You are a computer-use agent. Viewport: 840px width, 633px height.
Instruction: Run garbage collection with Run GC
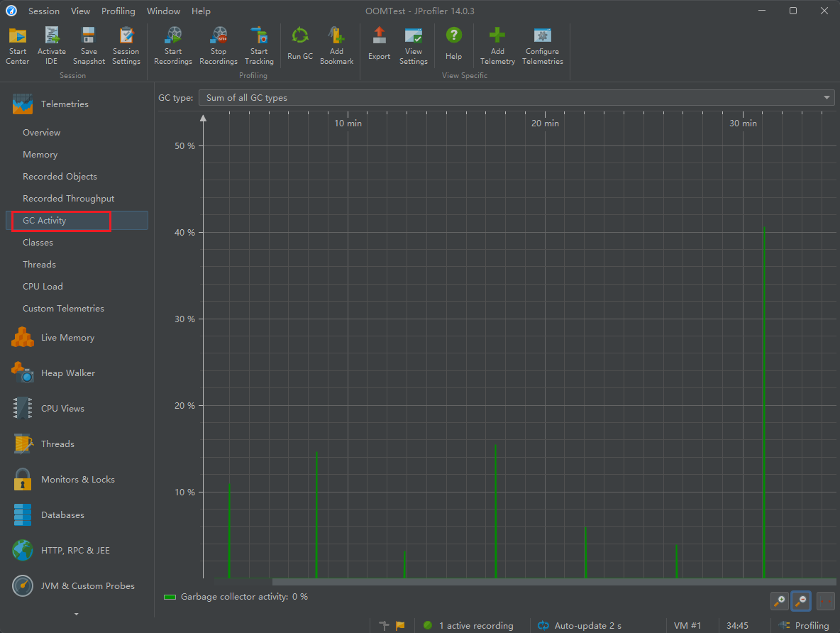pos(300,44)
